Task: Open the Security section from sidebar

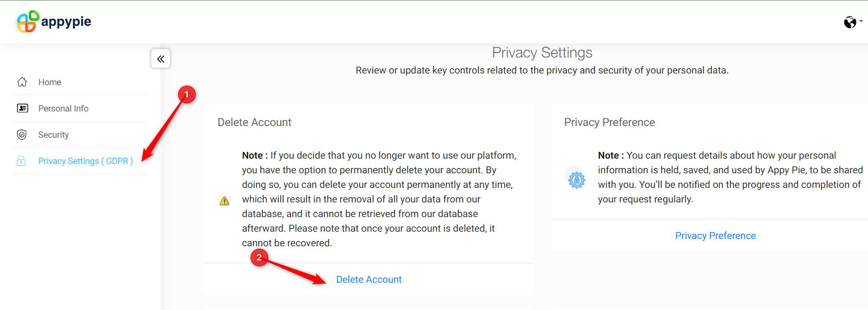Action: point(54,134)
